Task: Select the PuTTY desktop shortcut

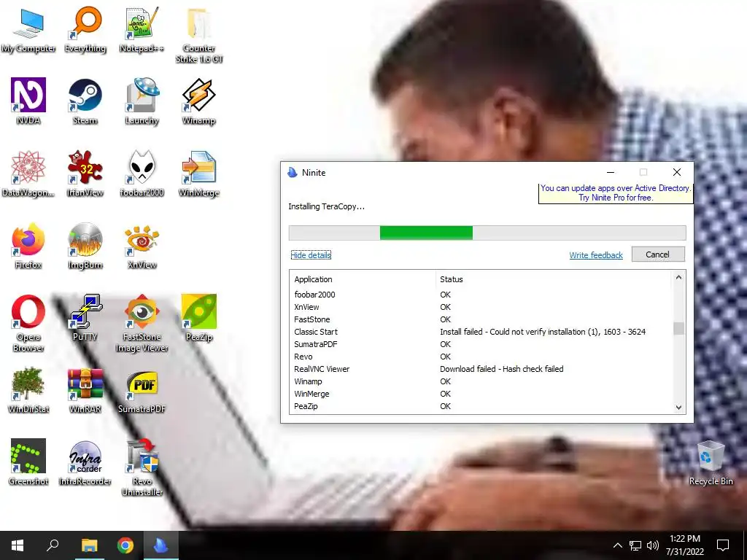Action: click(85, 318)
